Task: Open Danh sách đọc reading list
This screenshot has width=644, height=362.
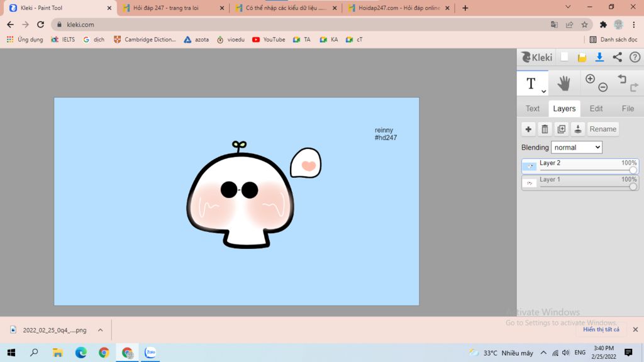Action: coord(614,40)
